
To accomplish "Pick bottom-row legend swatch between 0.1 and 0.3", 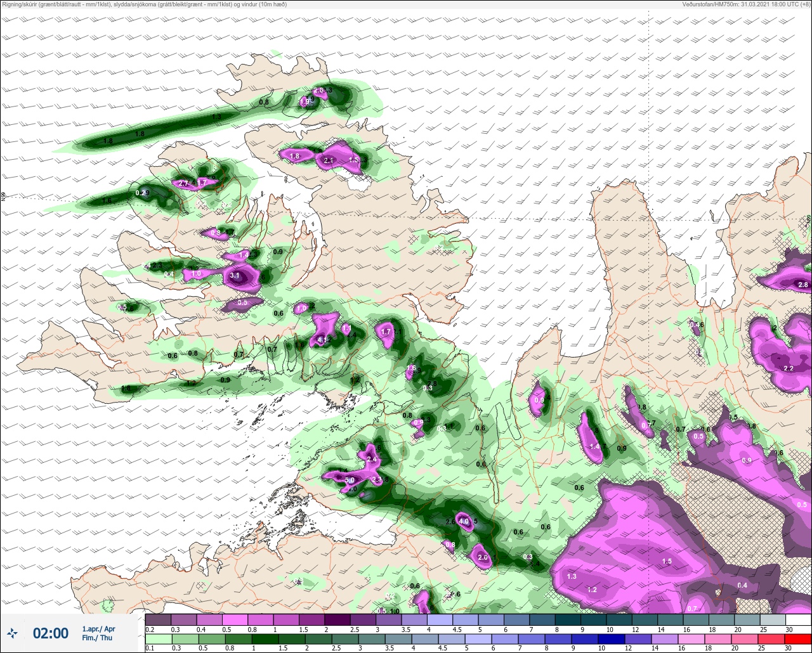I will coord(159,638).
